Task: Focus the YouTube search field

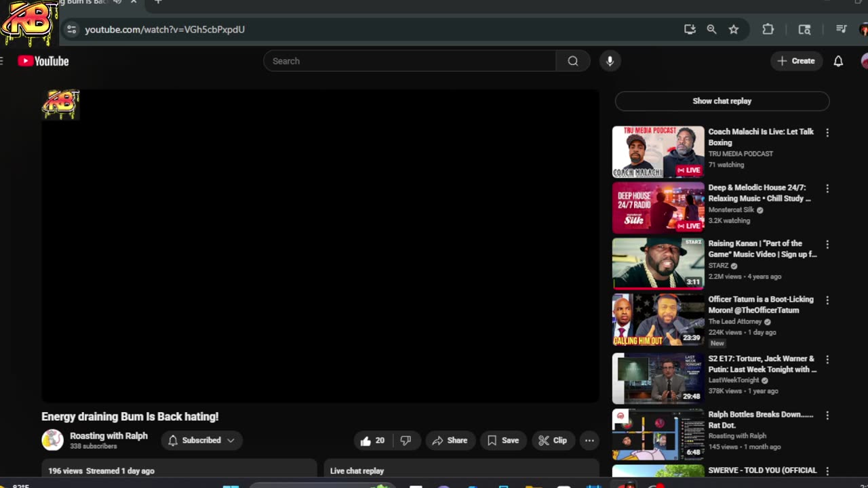Action: [x=410, y=61]
